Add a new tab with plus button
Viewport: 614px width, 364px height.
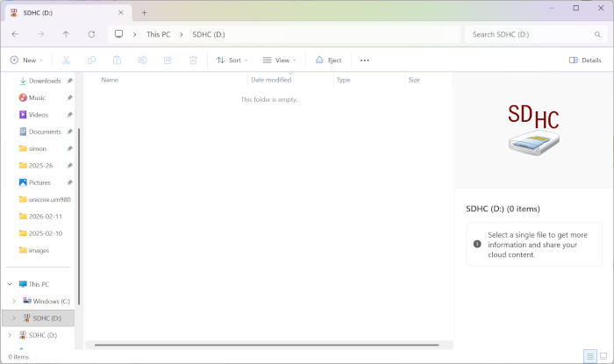(145, 12)
